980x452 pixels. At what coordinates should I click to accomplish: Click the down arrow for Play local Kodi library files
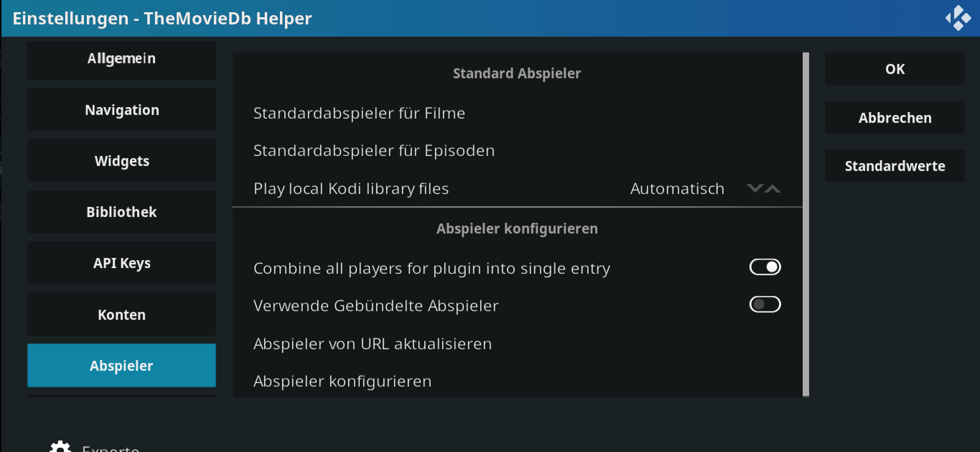[x=755, y=188]
